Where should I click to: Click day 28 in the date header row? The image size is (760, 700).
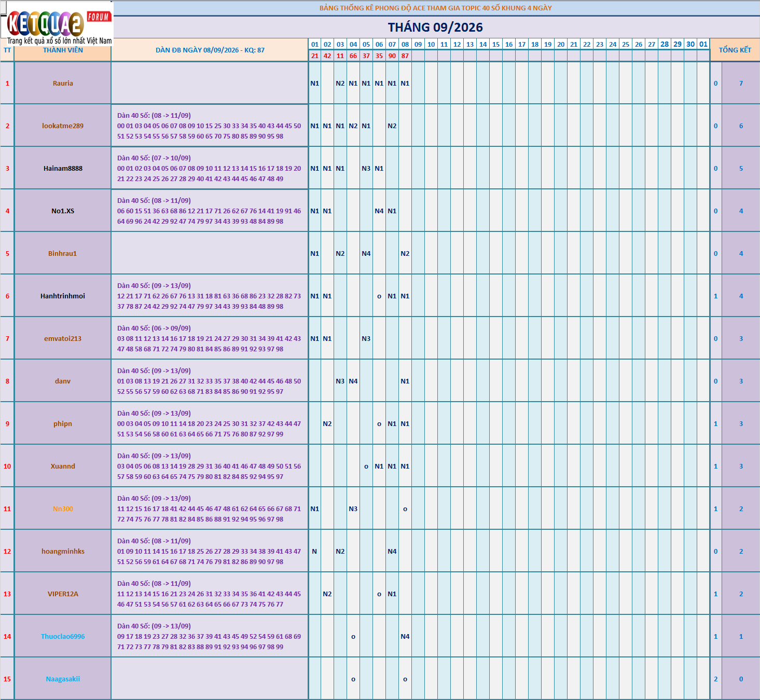665,44
